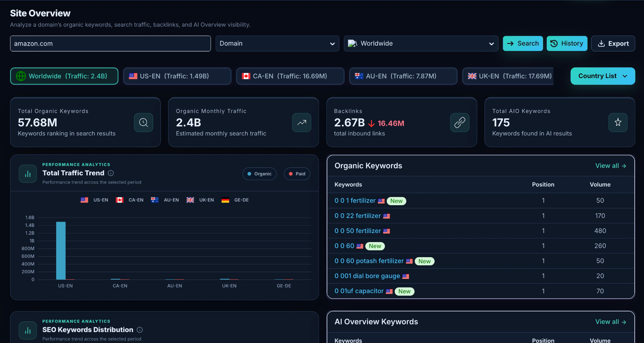Click the Position column header in Organic Keywords

point(543,184)
